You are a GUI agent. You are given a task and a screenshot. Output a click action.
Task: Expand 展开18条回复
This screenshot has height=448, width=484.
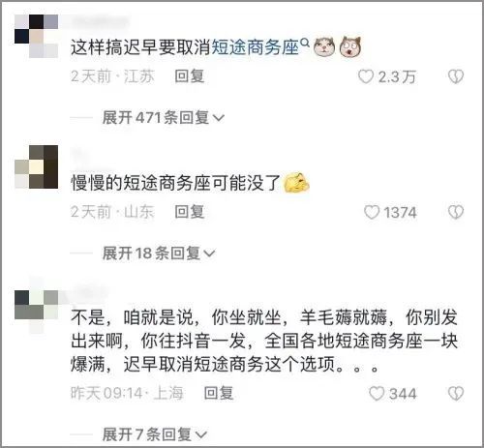pos(159,254)
